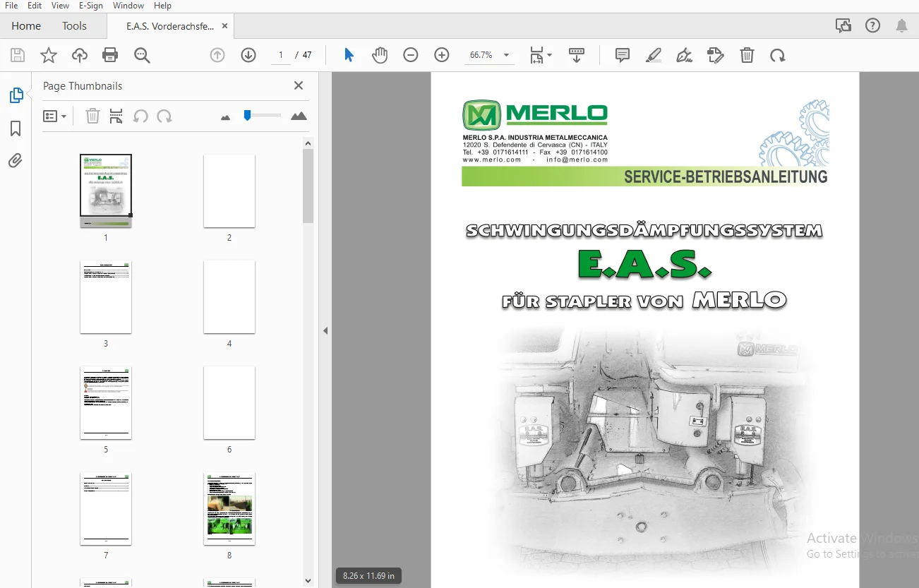Open the Window menu
This screenshot has height=588, width=919.
pyautogui.click(x=128, y=6)
